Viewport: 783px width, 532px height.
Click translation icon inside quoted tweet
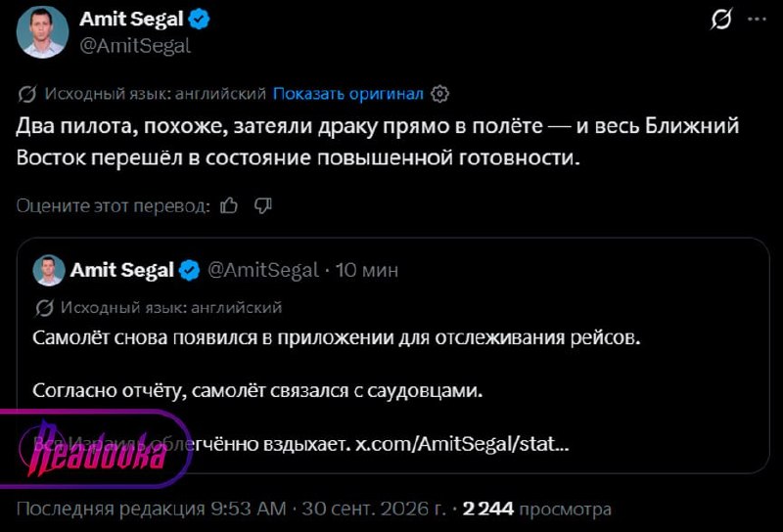point(44,307)
